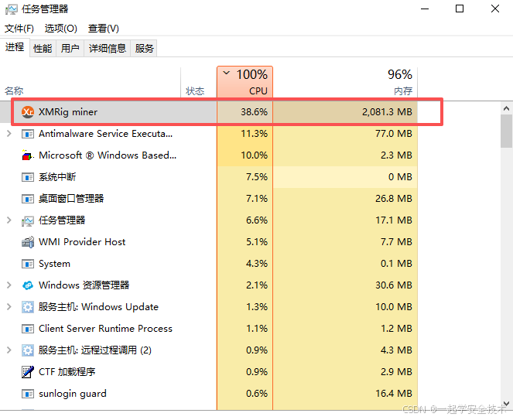This screenshot has height=420, width=513.
Task: Expand 服务主机: Windows Update group
Action: click(x=9, y=306)
